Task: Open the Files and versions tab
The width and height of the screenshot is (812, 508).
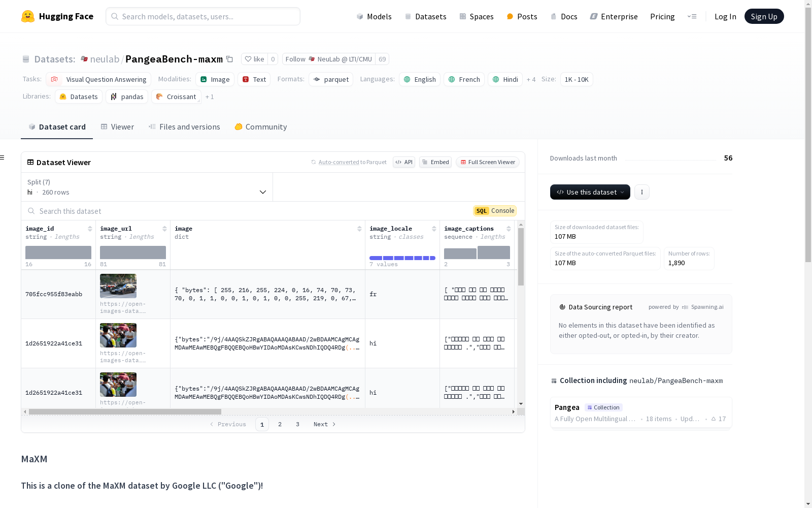Action: tap(184, 127)
